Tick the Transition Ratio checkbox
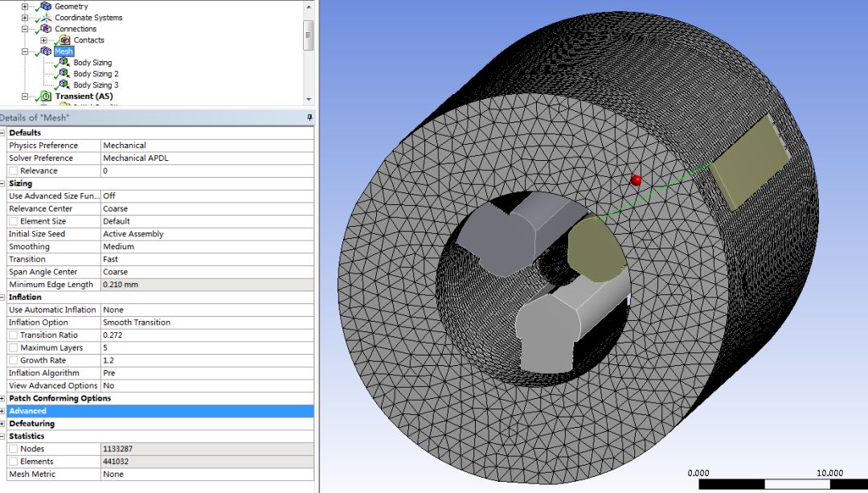Image resolution: width=868 pixels, height=493 pixels. point(14,335)
